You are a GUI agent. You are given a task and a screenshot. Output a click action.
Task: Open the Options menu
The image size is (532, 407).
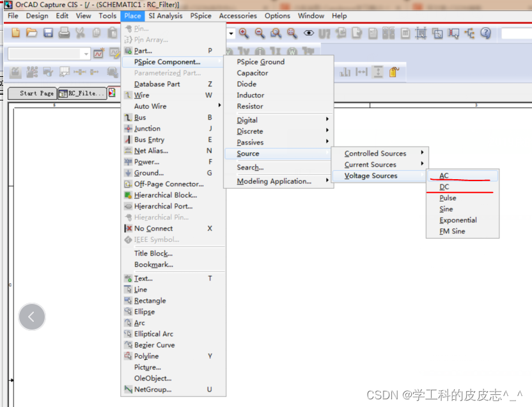pyautogui.click(x=278, y=16)
